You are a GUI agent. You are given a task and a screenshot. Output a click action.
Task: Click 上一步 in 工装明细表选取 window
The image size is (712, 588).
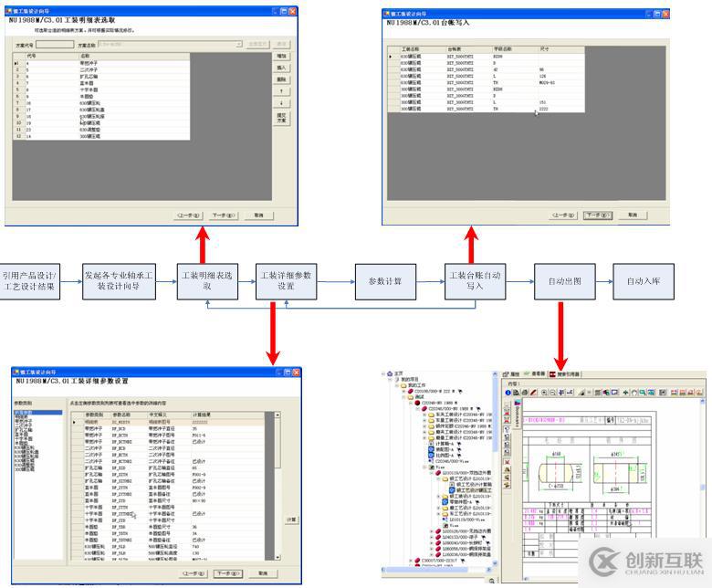coord(188,215)
